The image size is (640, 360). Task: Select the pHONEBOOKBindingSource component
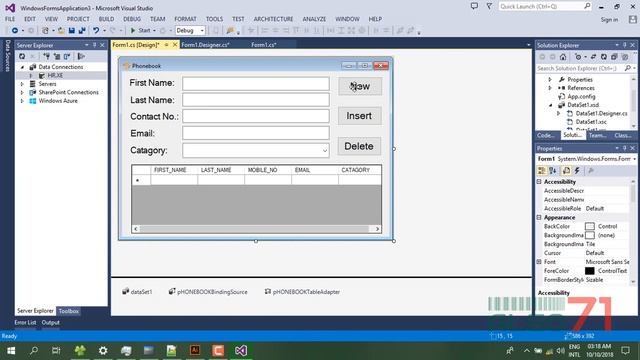point(208,291)
